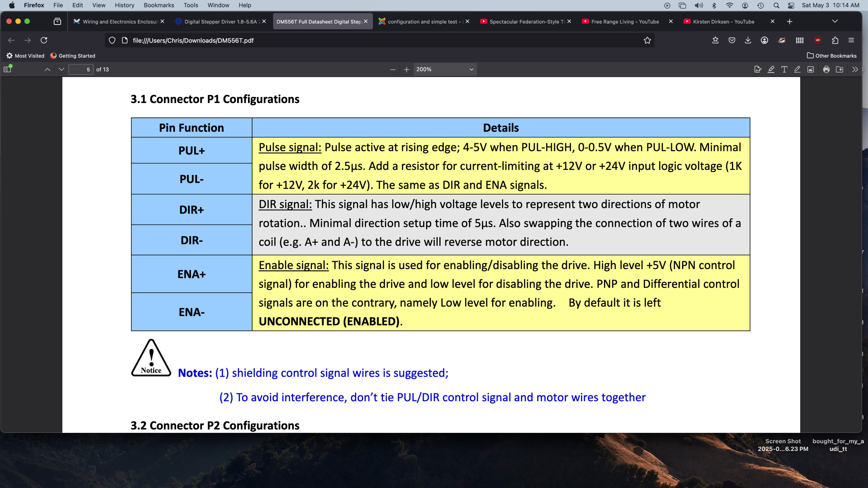Viewport: 868px width, 488px height.
Task: Select the PDF add image tool
Action: pos(810,69)
